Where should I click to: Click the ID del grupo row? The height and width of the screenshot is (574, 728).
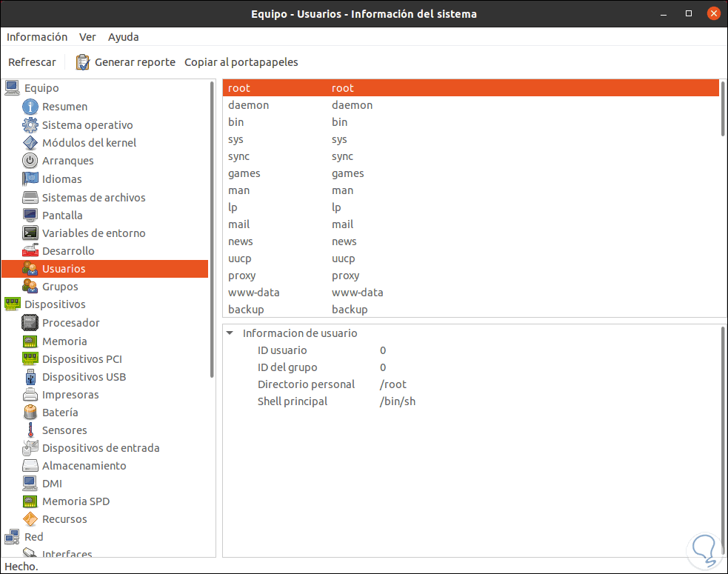[x=471, y=367]
